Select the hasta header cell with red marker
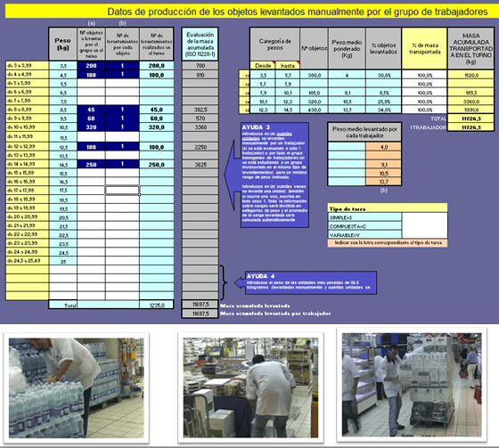Screen dimensions: 499x448 tap(287, 65)
